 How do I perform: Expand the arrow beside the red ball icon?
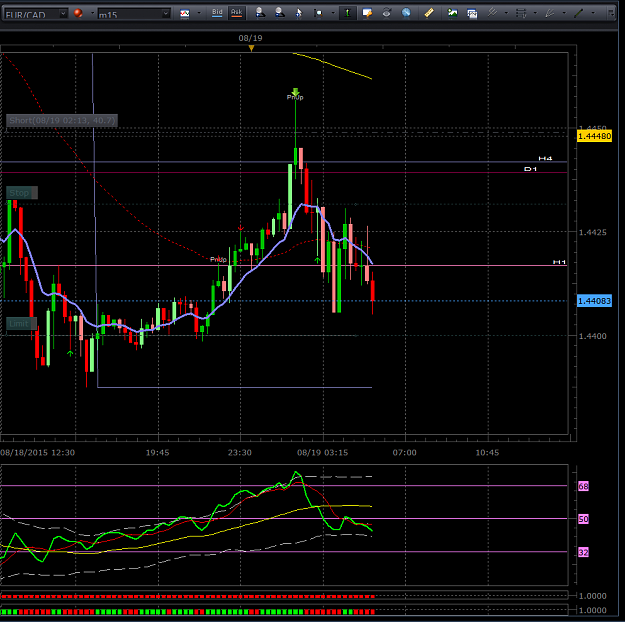92,14
